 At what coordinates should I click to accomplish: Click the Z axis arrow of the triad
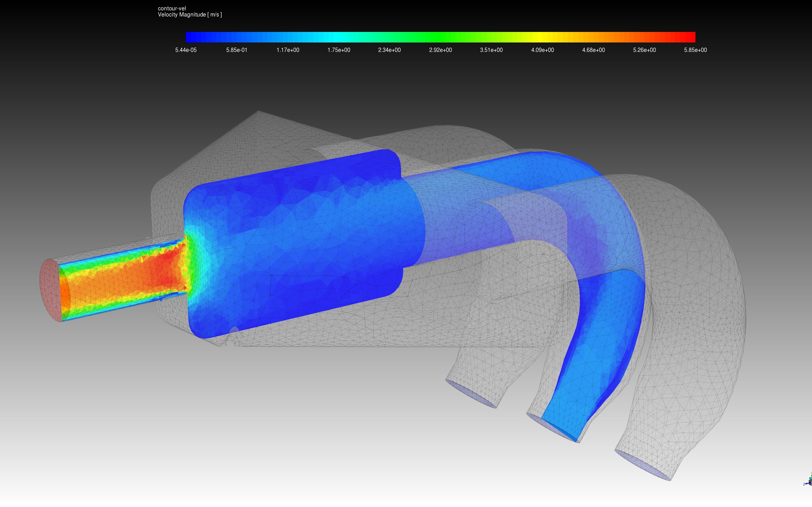pyautogui.click(x=807, y=484)
